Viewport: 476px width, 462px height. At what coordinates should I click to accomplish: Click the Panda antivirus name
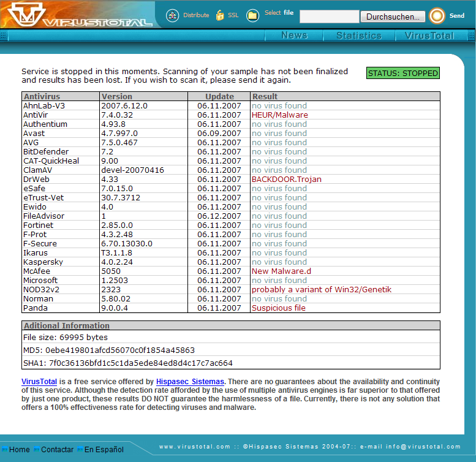(36, 308)
